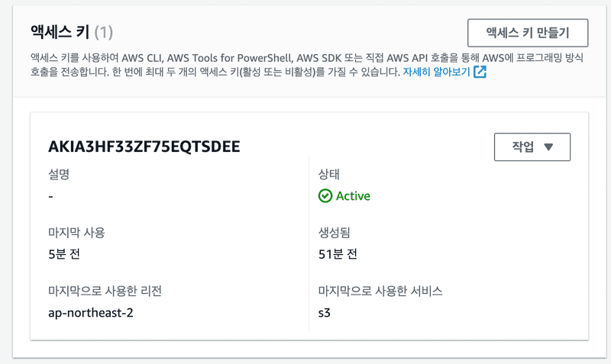Click the 상태 field label
The width and height of the screenshot is (611, 364).
click(329, 174)
